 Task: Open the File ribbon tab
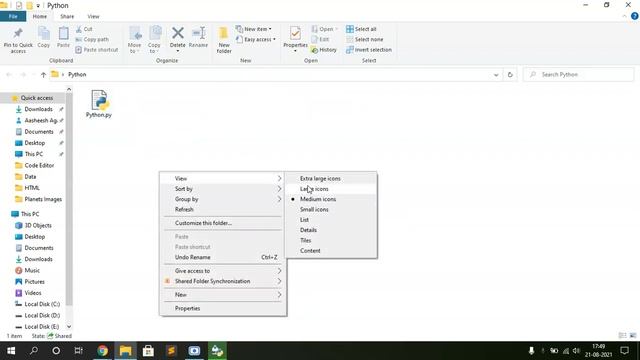point(13,16)
